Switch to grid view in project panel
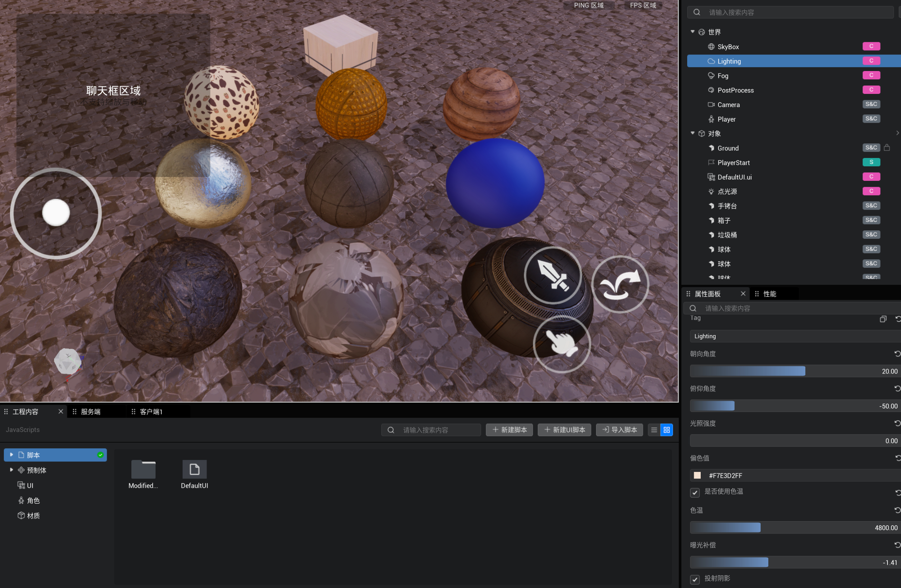Screen dimensions: 901x588 click(x=667, y=430)
